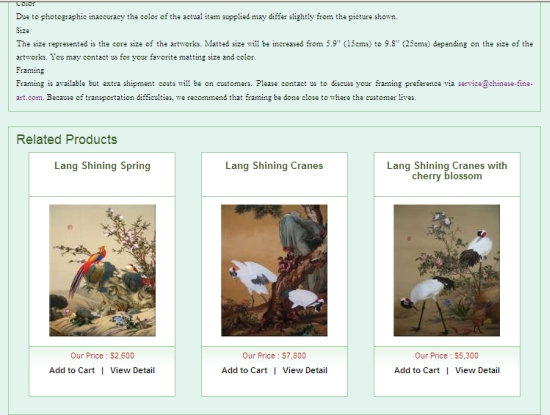Image resolution: width=550 pixels, height=415 pixels.
Task: View Detail of Lang Shining Cranes
Action: 305,370
